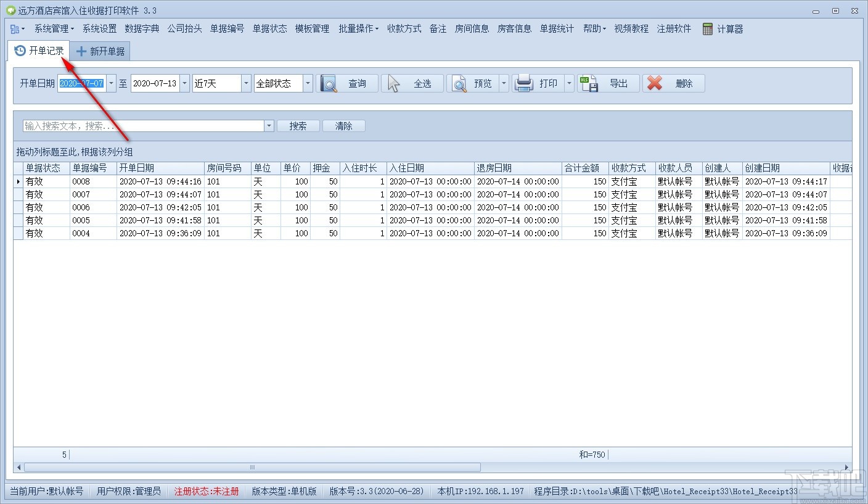Image resolution: width=868 pixels, height=504 pixels.
Task: Open 房客信息 menu item
Action: tap(514, 29)
